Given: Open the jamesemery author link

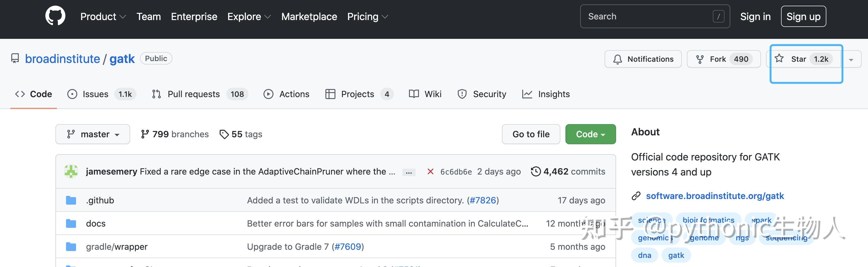Looking at the screenshot, I should click(x=111, y=171).
